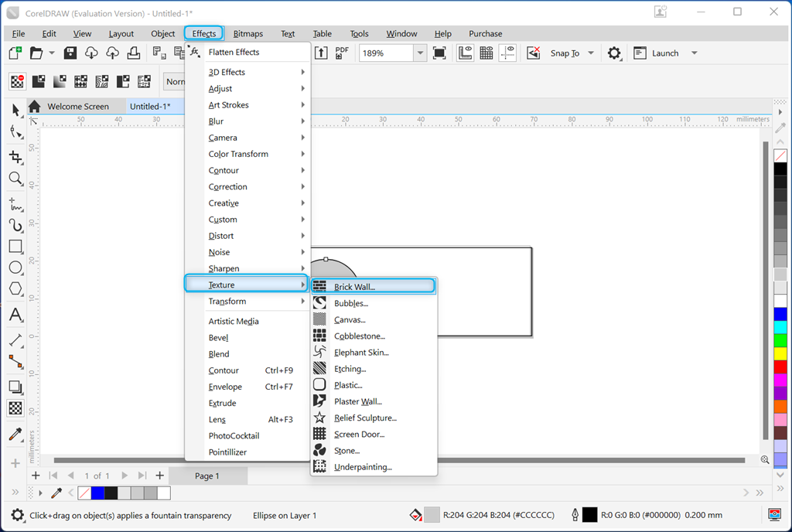Viewport: 792px width, 532px height.
Task: Click the status bar settings gear
Action: (x=18, y=515)
